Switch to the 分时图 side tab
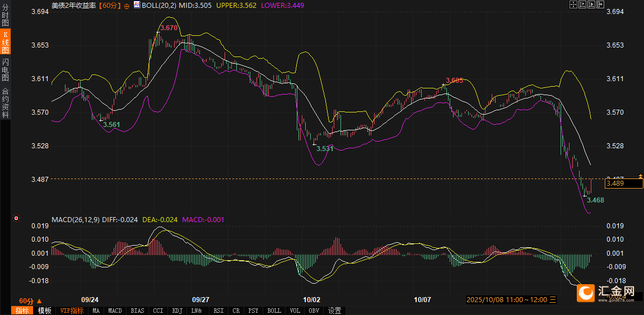This screenshot has width=644, height=315. point(5,14)
